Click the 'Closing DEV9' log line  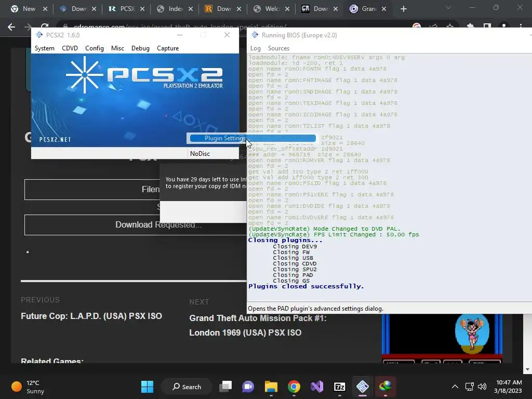(295, 246)
